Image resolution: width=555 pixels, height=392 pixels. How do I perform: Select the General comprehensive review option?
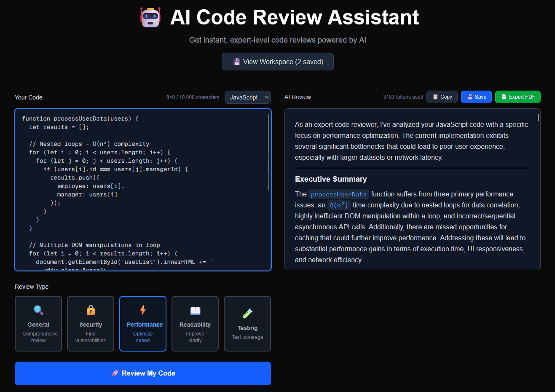[x=38, y=324]
